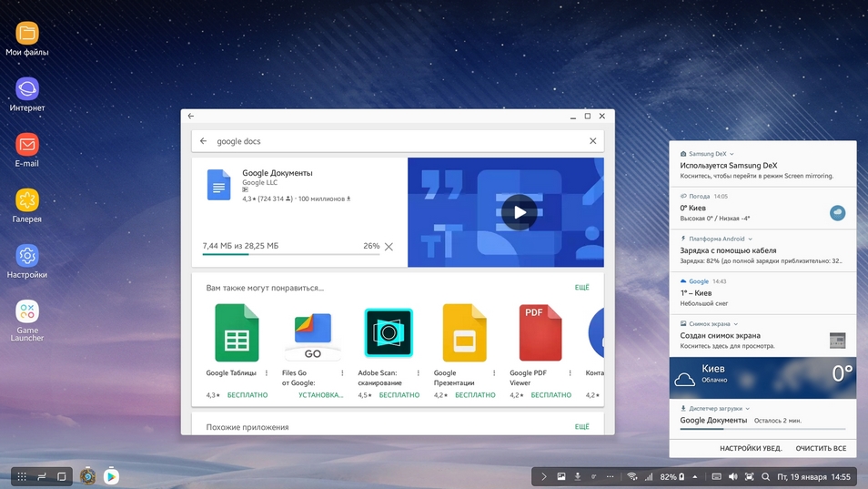Image resolution: width=868 pixels, height=489 pixels.
Task: Open the search magnifier in tray
Action: click(x=765, y=477)
